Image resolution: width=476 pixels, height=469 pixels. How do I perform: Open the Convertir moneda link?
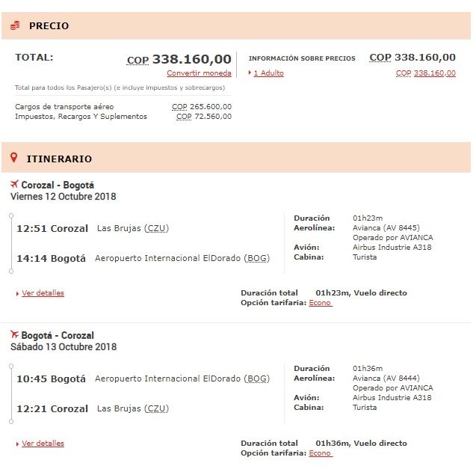(199, 73)
